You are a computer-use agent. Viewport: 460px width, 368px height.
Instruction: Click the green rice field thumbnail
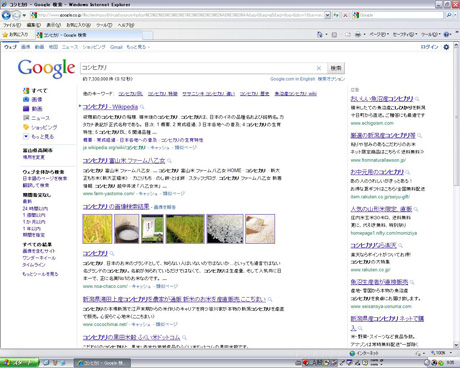click(185, 229)
